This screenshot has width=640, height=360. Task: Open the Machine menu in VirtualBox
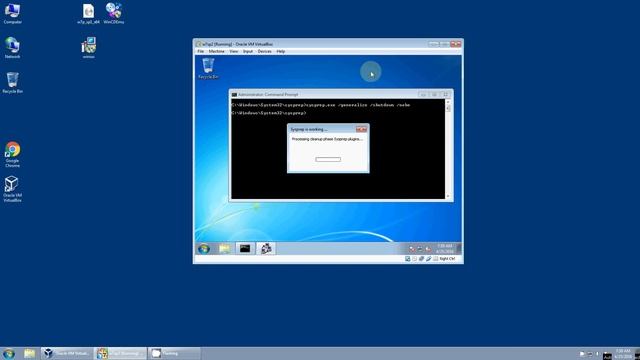tap(216, 51)
